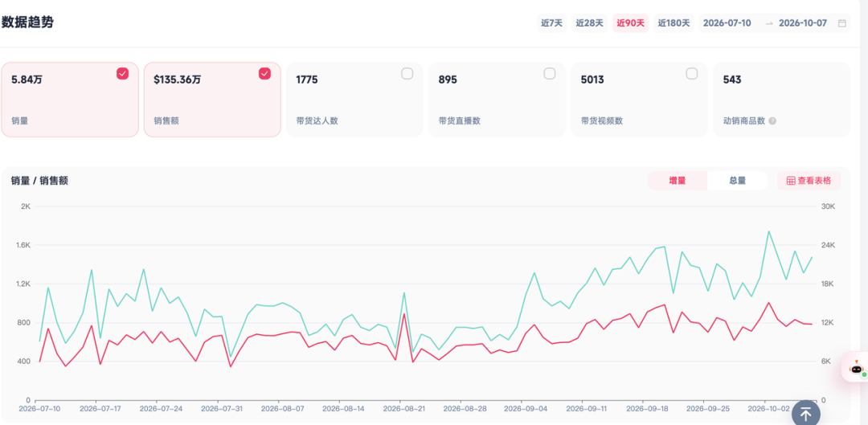Click the calendar icon in date range
This screenshot has width=868, height=425.
(x=842, y=23)
